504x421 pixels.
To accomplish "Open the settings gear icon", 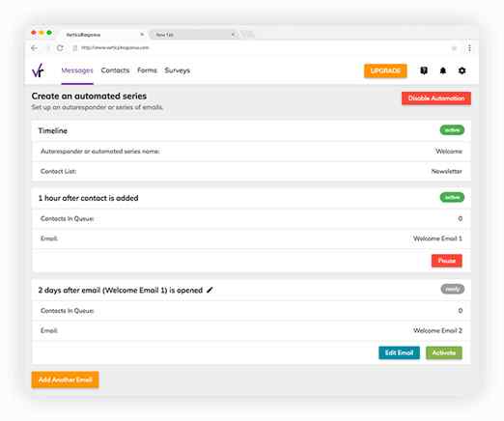I will click(462, 70).
